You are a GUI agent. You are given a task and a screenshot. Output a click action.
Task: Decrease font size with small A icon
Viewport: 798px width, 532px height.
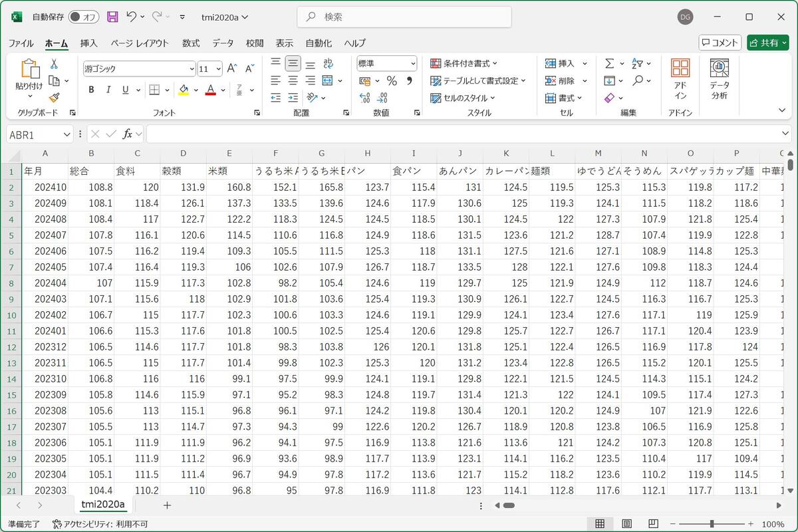[249, 68]
